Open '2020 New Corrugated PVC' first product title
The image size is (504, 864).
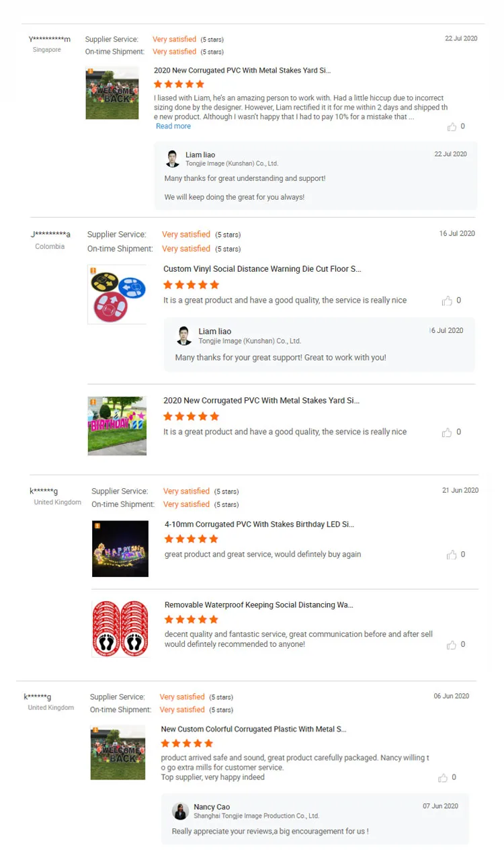coord(243,71)
